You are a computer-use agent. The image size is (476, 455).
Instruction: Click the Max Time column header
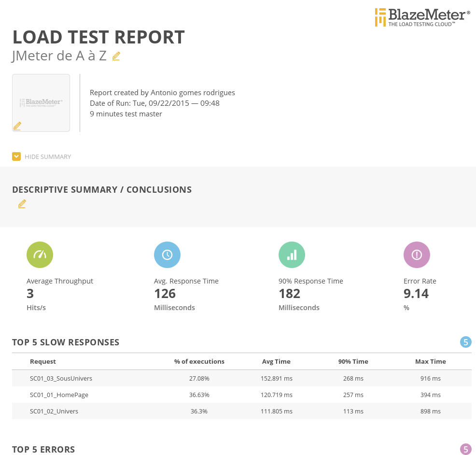[430, 361]
